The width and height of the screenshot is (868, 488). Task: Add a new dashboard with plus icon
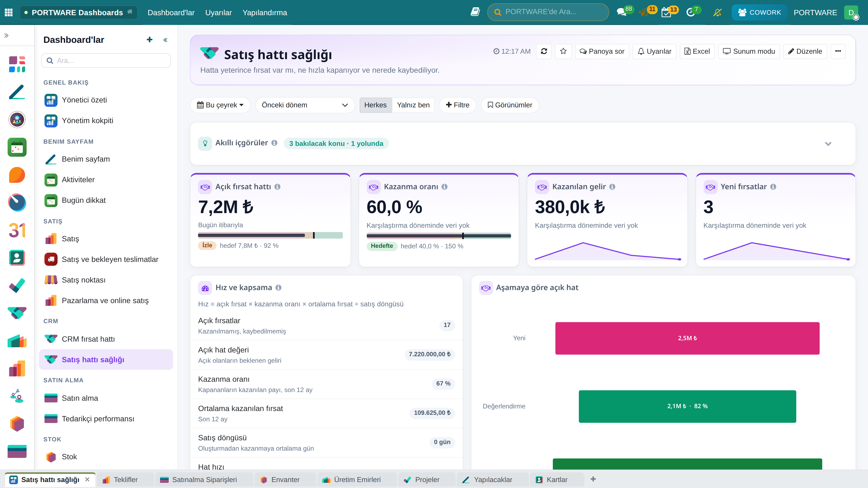(x=150, y=40)
